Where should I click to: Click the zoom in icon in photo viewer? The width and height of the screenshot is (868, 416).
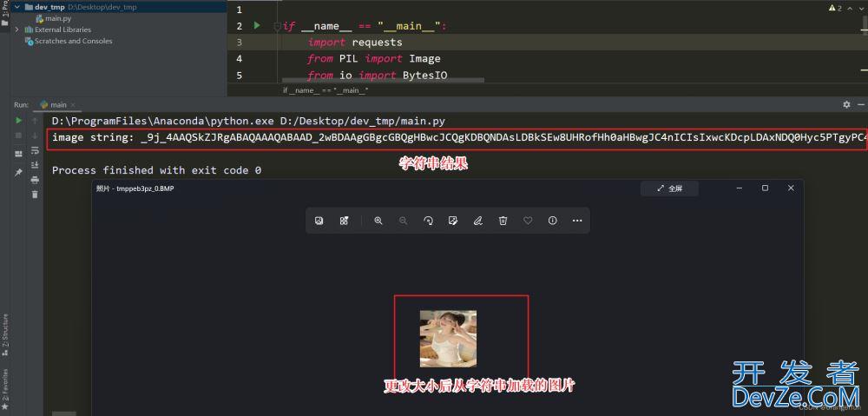pos(378,221)
